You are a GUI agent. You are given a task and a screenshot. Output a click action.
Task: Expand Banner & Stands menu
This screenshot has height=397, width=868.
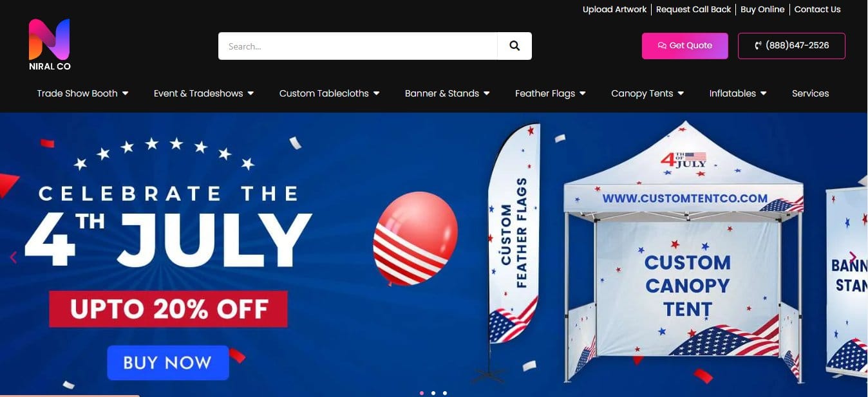click(x=447, y=93)
